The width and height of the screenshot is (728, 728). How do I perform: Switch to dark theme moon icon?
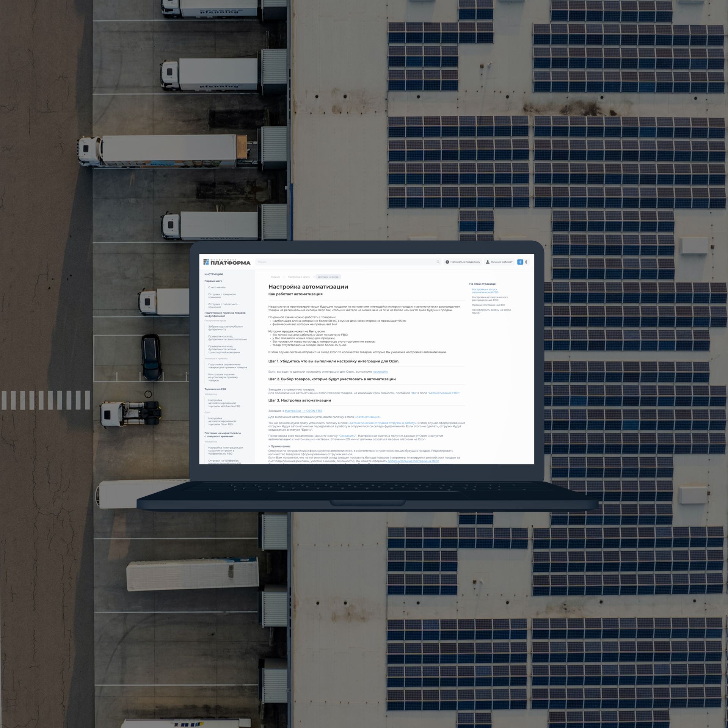pos(527,262)
